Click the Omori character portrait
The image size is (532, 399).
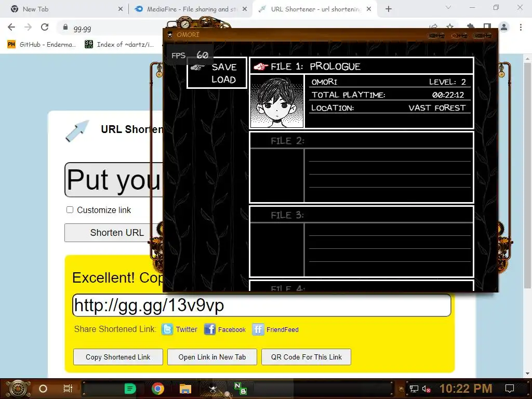(x=277, y=101)
